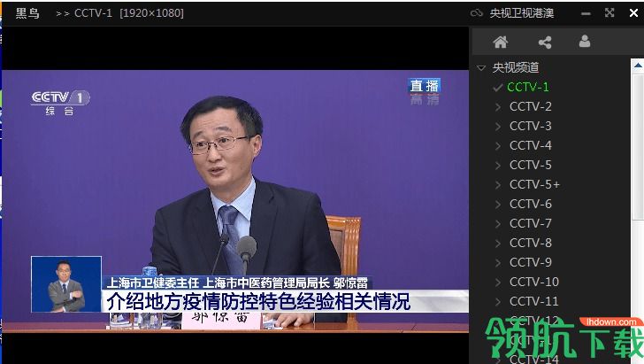Minimize the 黑鸟 player window

pyautogui.click(x=586, y=13)
